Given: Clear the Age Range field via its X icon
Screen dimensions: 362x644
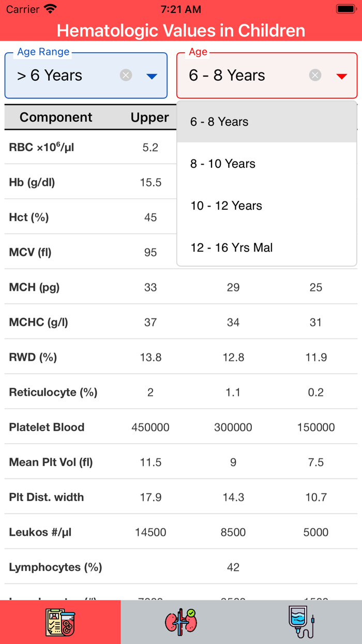Looking at the screenshot, I should pos(126,75).
